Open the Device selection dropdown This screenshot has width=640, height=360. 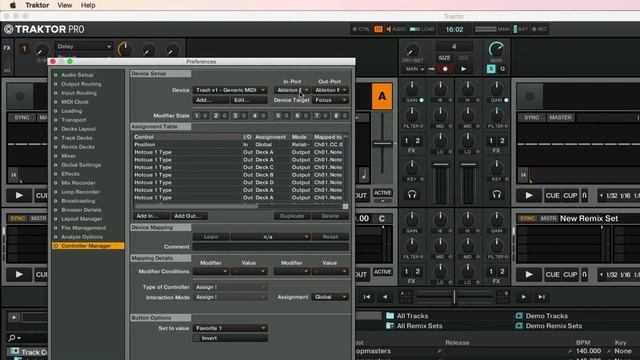230,90
